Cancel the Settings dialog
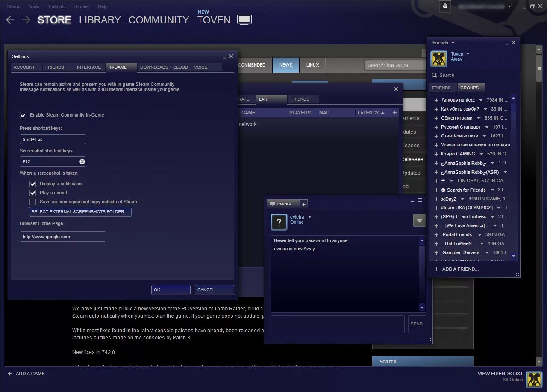The image size is (547, 392). click(x=214, y=290)
